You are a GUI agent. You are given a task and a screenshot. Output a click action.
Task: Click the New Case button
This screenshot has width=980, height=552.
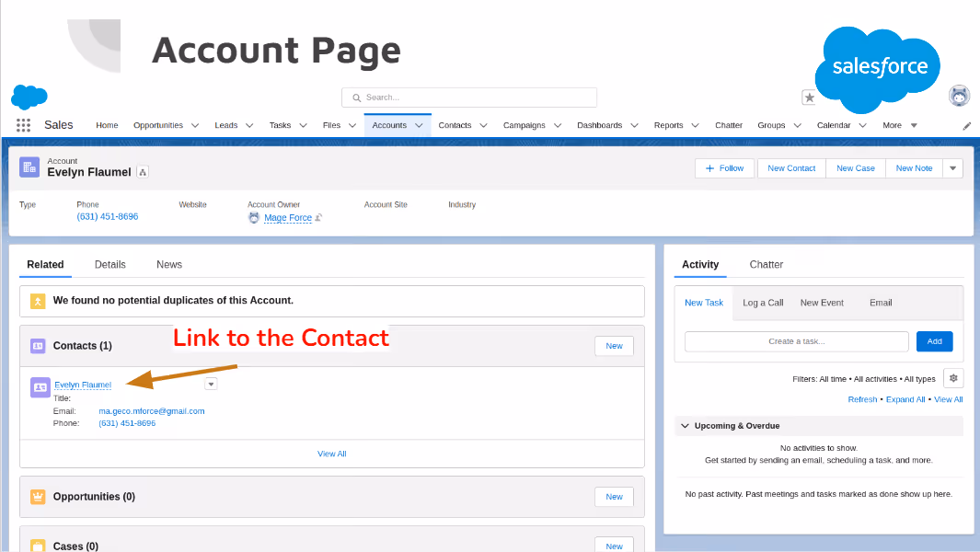pyautogui.click(x=856, y=168)
